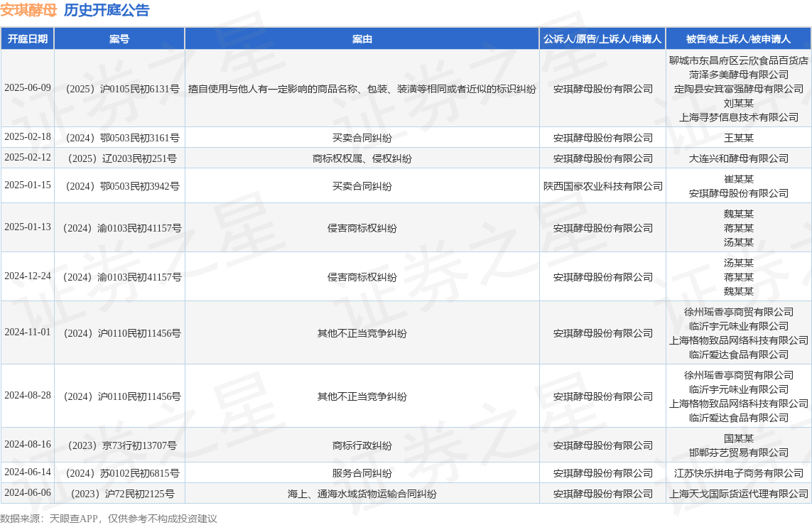Select the 公诉人/原告/上诉人/申请人 column header
Image resolution: width=812 pixels, height=525 pixels.
(x=602, y=39)
